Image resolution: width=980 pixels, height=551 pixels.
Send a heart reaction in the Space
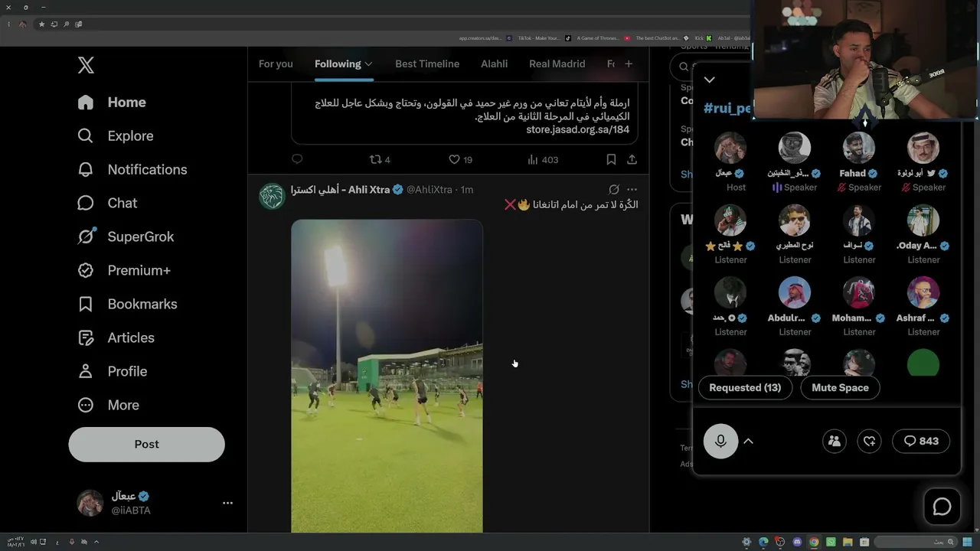[x=870, y=441]
